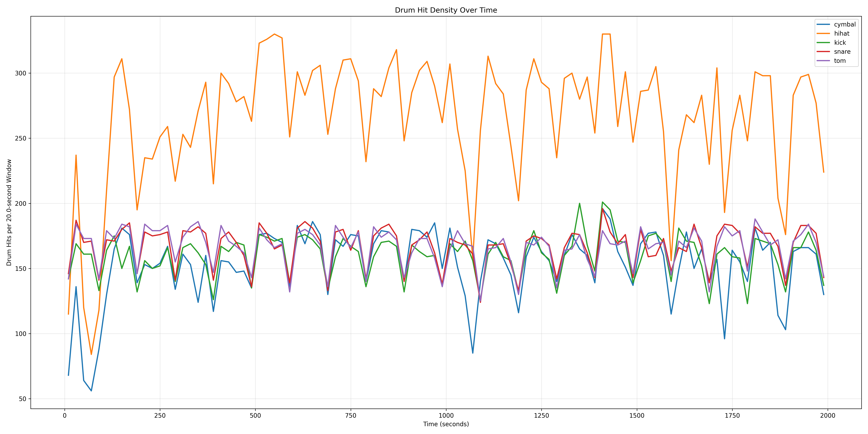This screenshot has height=434, width=868.
Task: Click the green kick legend line swatch
Action: [823, 42]
